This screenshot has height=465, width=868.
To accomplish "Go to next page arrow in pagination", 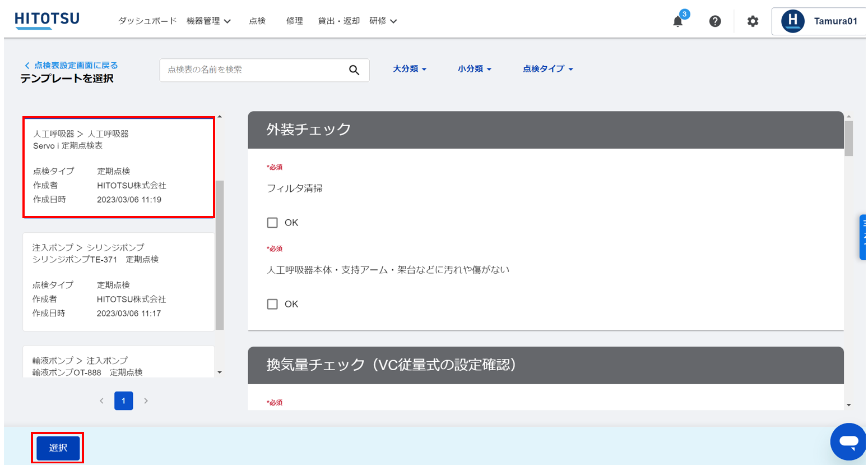I will point(146,400).
